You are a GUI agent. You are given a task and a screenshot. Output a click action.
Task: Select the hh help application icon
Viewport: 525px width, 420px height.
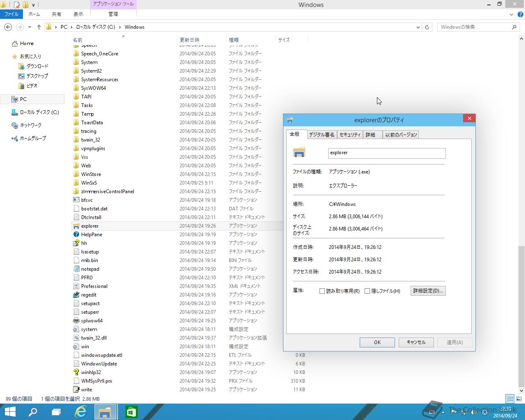(x=76, y=243)
